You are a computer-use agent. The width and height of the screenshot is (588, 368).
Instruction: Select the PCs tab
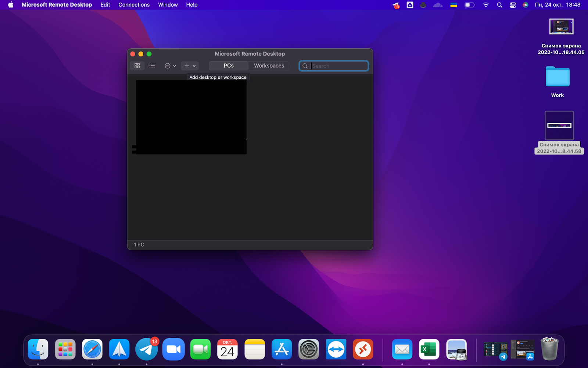point(229,66)
